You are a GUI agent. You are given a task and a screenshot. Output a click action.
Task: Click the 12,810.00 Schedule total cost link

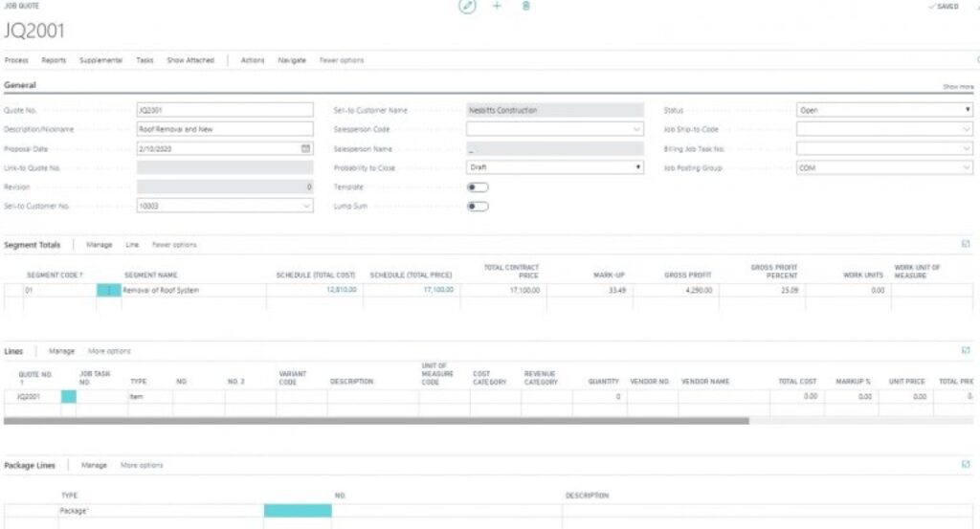(341, 289)
